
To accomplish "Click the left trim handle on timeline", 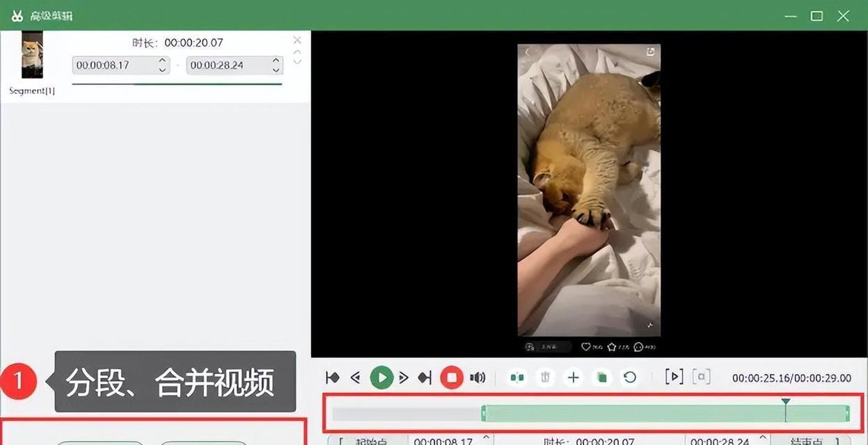I will [484, 414].
